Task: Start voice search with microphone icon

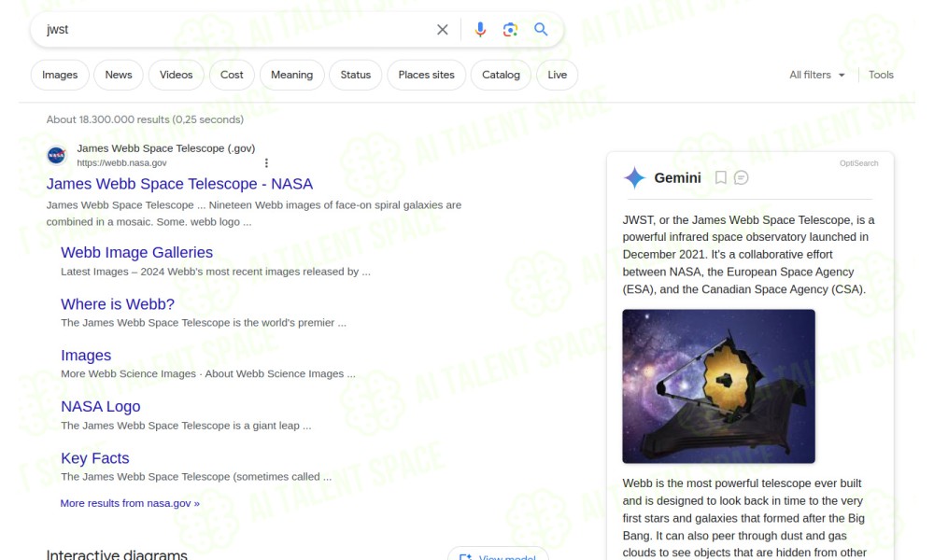Action: tap(480, 29)
